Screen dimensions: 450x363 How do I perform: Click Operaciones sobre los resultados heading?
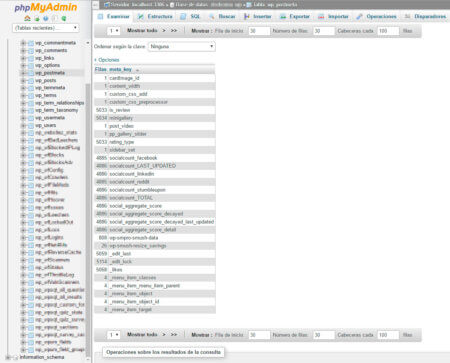point(163,352)
